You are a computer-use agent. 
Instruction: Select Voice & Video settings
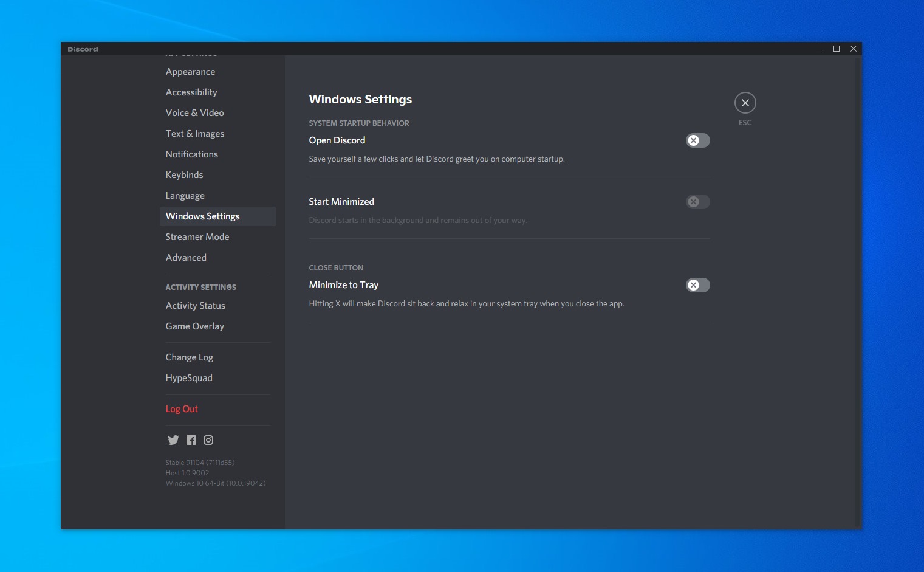click(217, 113)
